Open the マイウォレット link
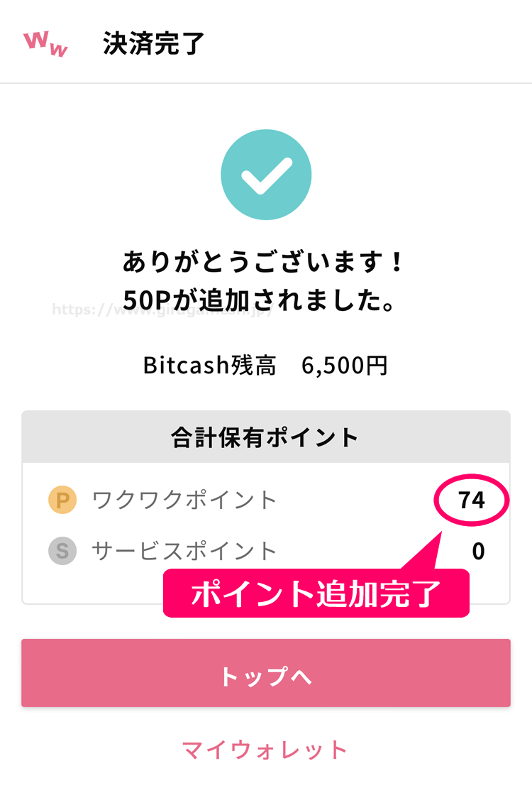Image resolution: width=532 pixels, height=788 pixels. click(265, 750)
